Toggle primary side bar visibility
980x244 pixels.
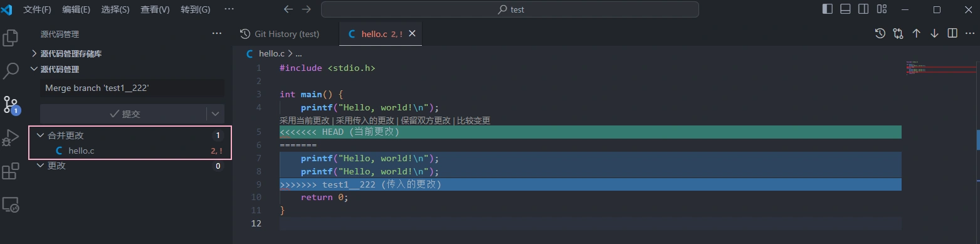click(827, 9)
